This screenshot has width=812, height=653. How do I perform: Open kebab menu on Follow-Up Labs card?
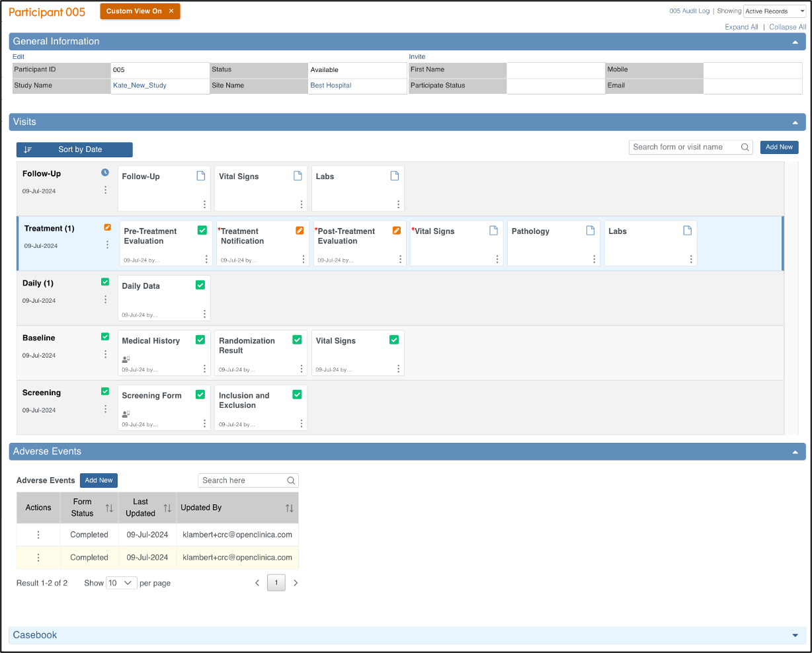[398, 204]
